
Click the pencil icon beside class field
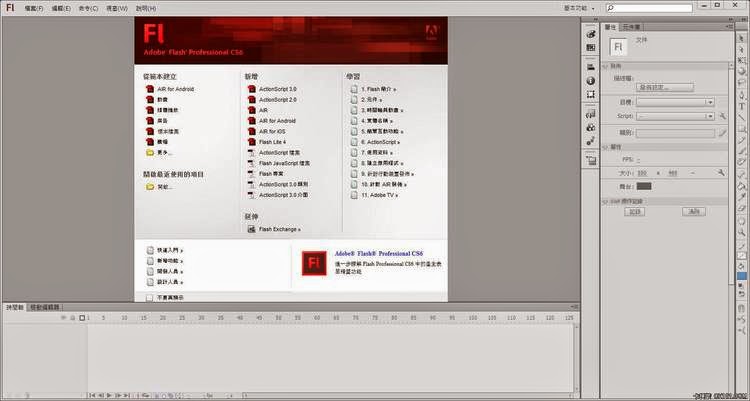click(x=722, y=133)
